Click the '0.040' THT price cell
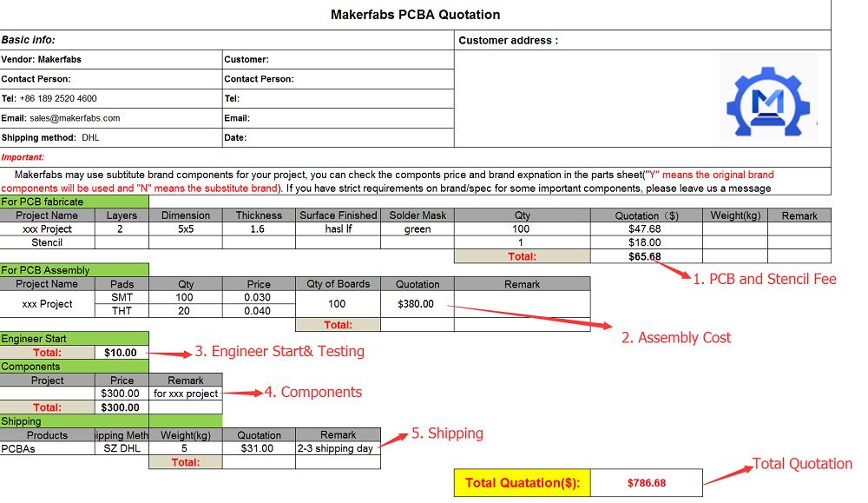 click(x=259, y=311)
